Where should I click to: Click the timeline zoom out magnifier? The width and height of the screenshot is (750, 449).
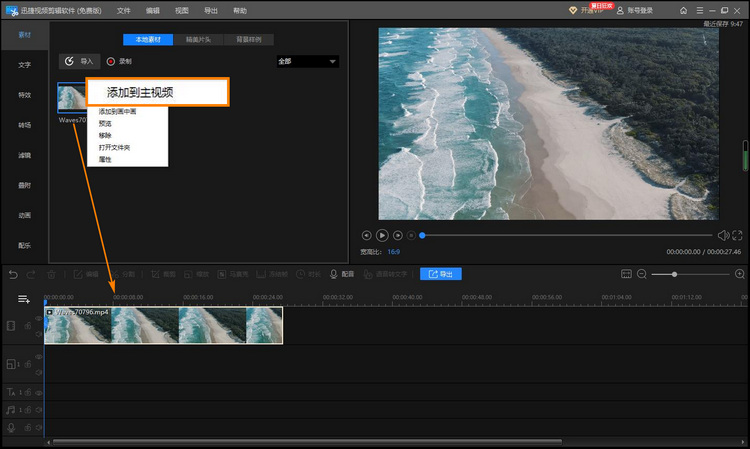(x=642, y=274)
